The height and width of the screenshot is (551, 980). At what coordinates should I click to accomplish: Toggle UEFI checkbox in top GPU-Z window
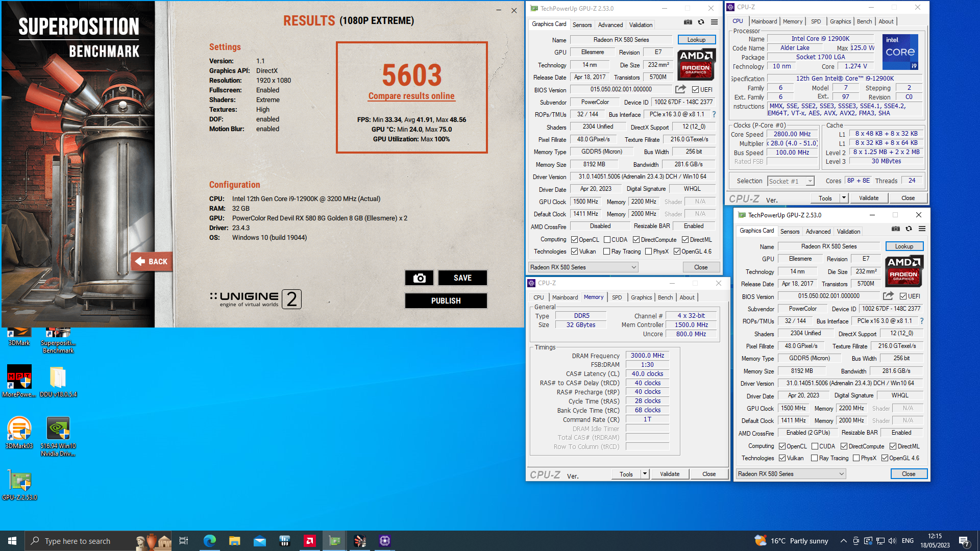click(695, 90)
